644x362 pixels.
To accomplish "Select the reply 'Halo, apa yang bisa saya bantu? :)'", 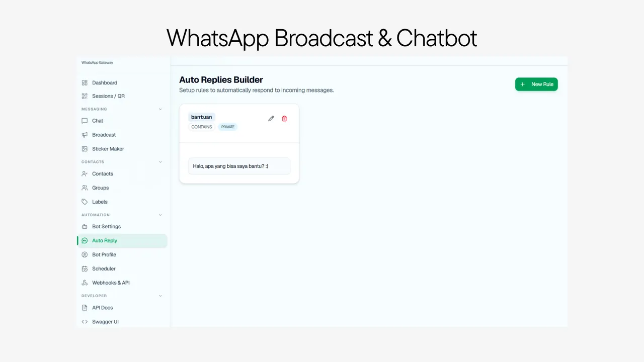I will [x=239, y=166].
